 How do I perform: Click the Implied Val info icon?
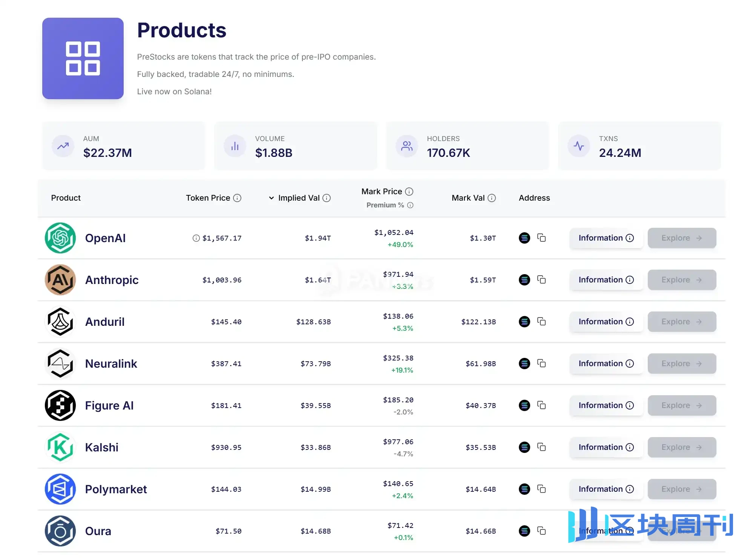pos(327,198)
